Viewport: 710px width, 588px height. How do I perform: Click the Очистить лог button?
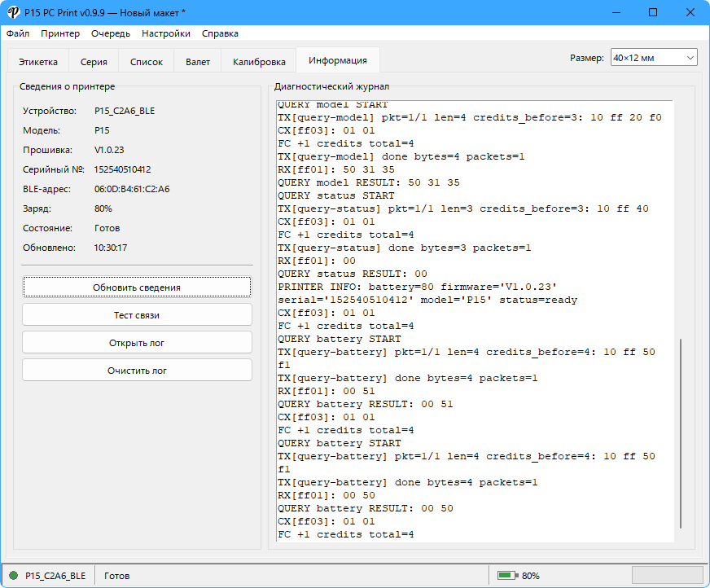pos(137,371)
